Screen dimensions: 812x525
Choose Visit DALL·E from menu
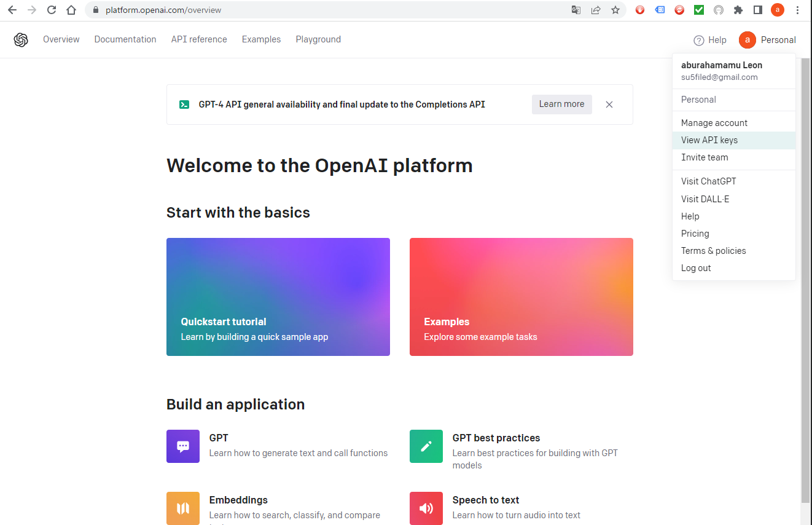(x=734, y=199)
